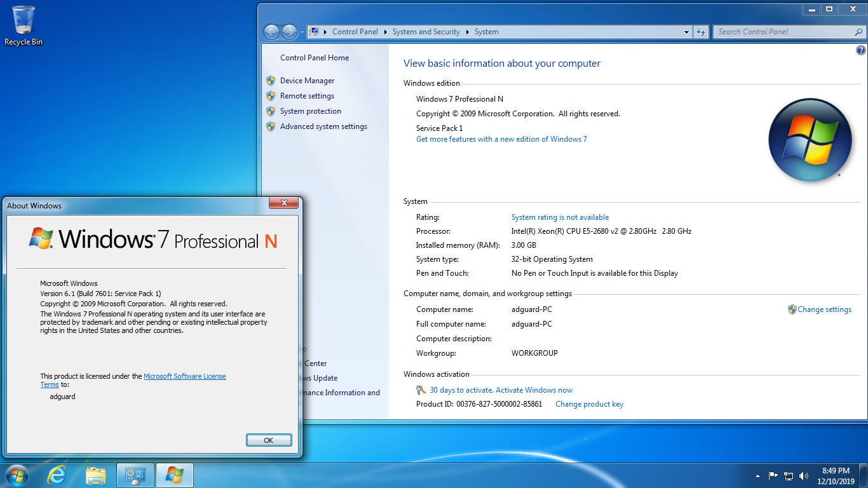Screen dimensions: 868x488
Task: Click the activation keys icon
Action: click(x=421, y=390)
